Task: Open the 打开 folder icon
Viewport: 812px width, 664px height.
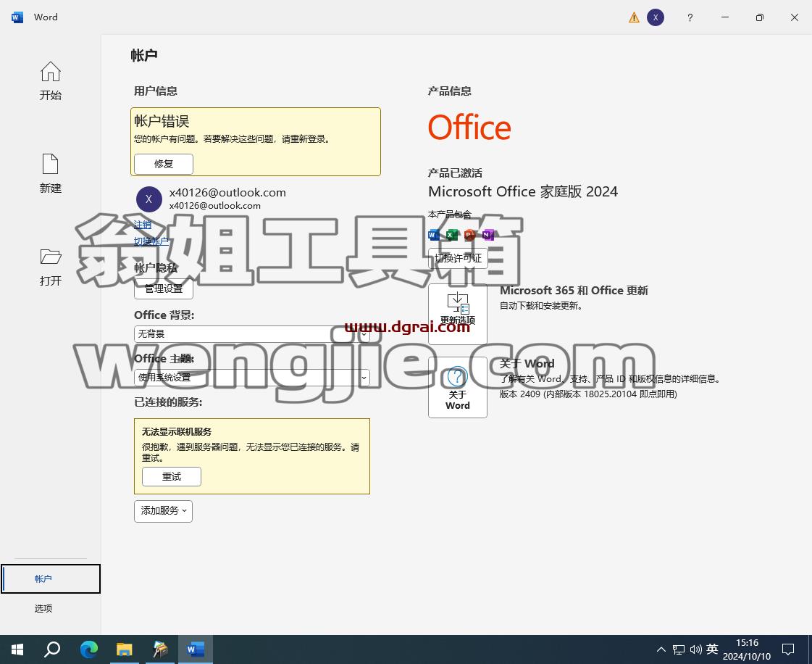Action: (50, 257)
